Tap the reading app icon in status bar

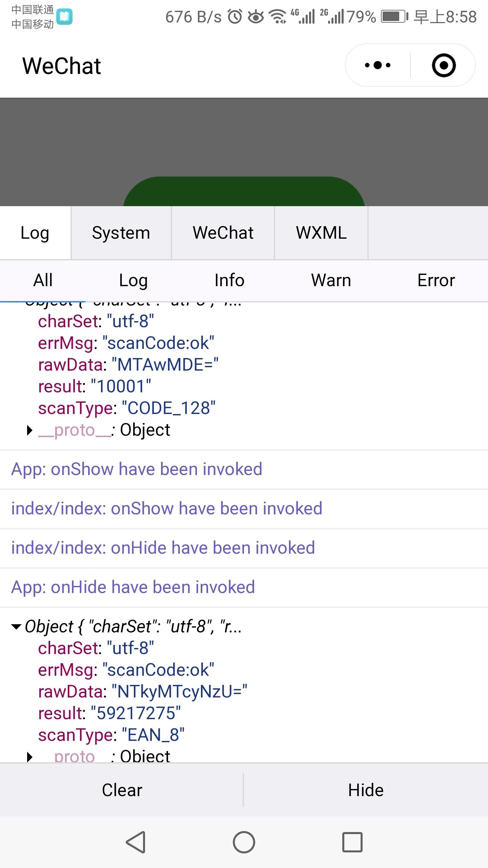point(64,17)
